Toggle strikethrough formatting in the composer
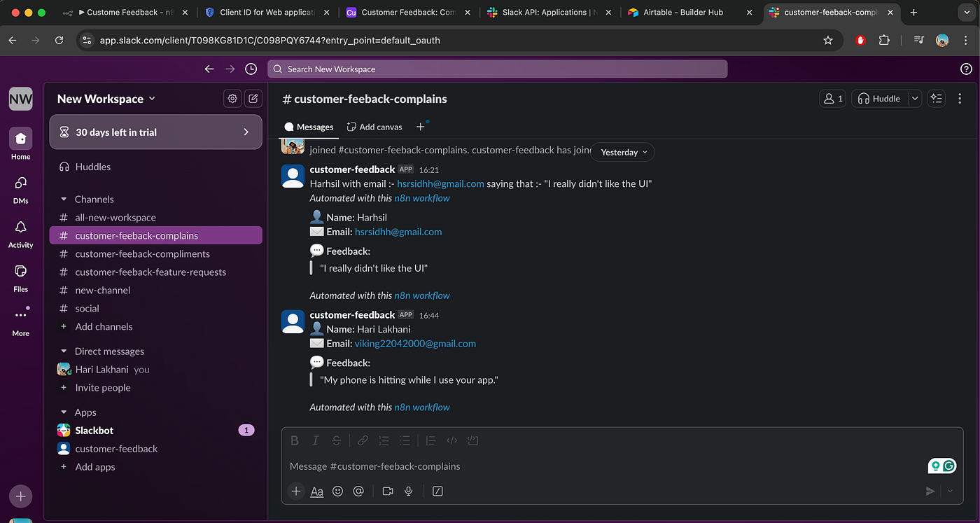 point(337,440)
